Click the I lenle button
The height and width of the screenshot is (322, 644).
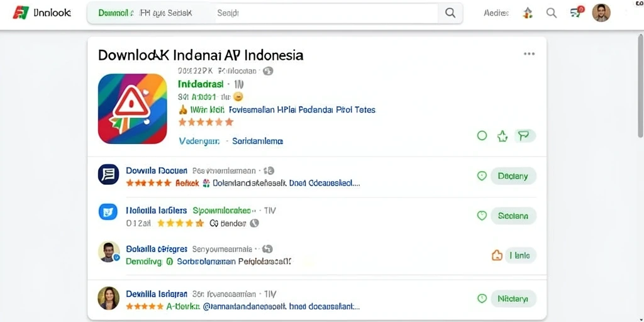tap(520, 255)
